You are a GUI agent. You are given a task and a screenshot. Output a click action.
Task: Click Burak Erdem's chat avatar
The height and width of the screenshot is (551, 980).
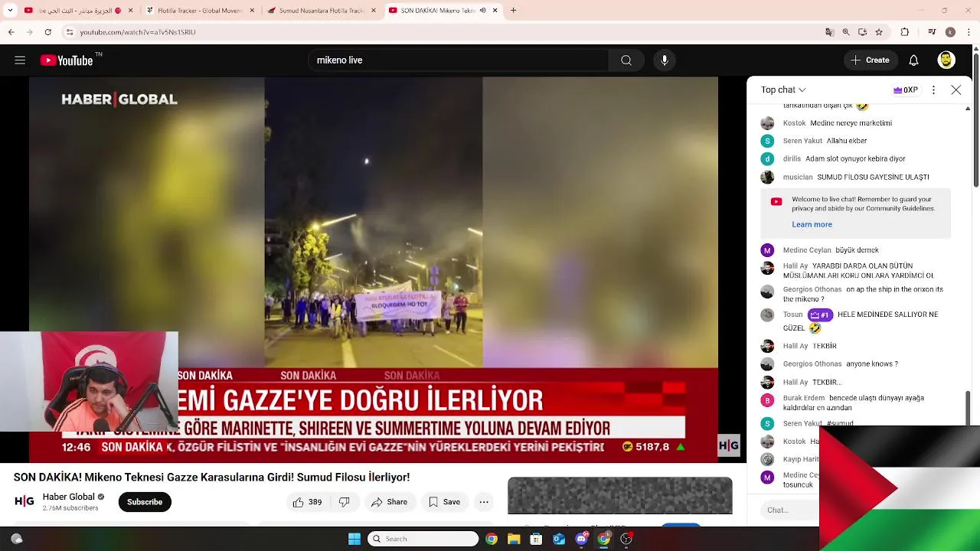[767, 400]
